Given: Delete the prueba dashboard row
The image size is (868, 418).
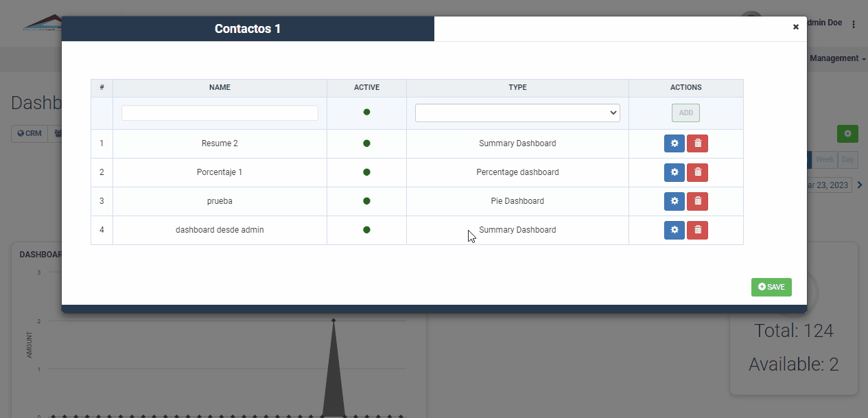Looking at the screenshot, I should [x=697, y=201].
